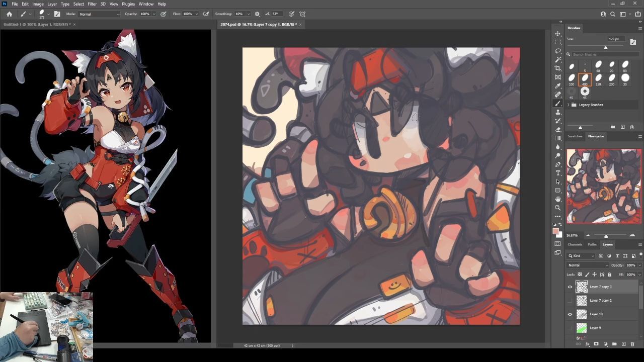Show Layer 7 copy 2 visibility
This screenshot has width=644, height=362.
pyautogui.click(x=570, y=300)
